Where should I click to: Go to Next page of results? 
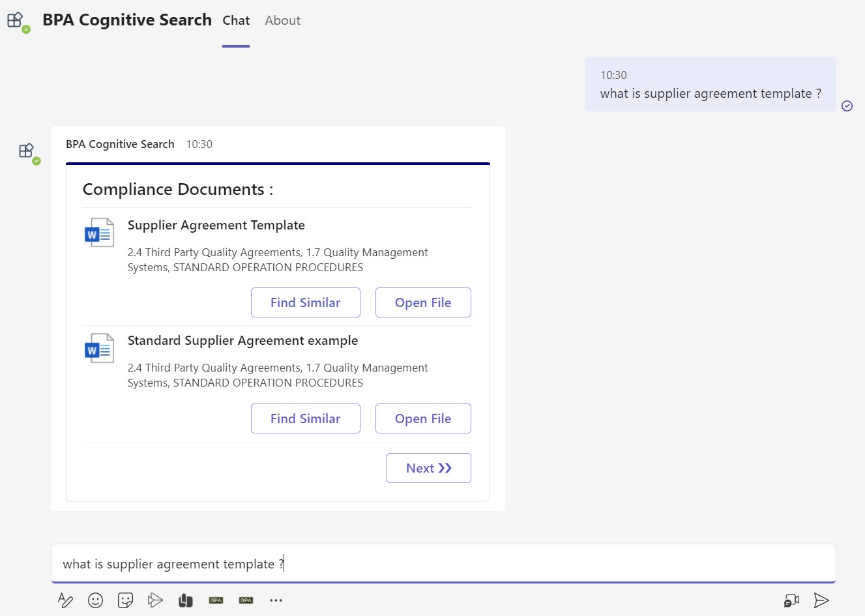(x=429, y=468)
